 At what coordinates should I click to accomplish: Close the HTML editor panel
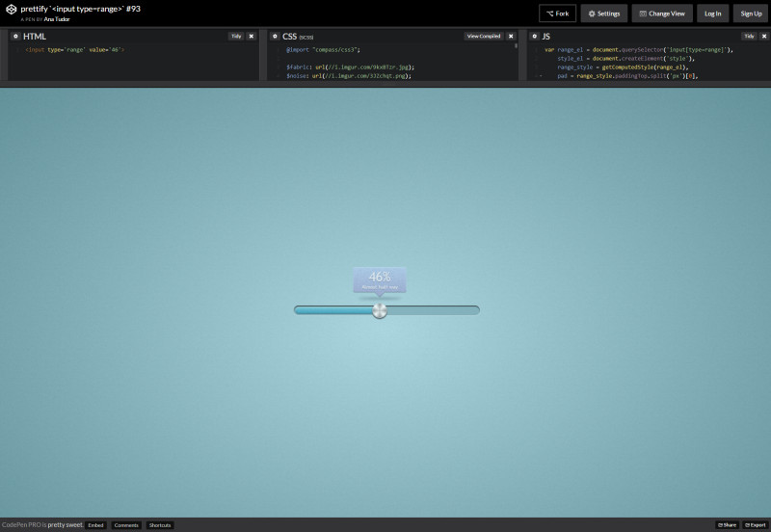tap(252, 36)
